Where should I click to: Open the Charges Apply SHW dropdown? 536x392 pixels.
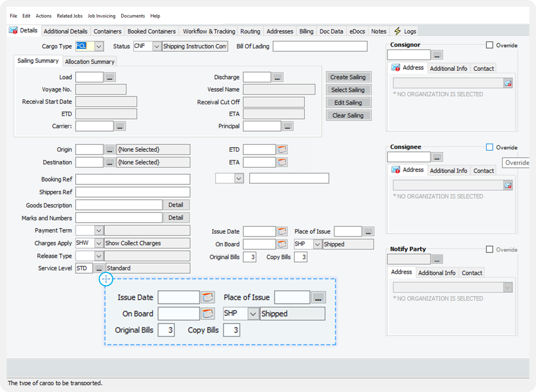pyautogui.click(x=99, y=243)
